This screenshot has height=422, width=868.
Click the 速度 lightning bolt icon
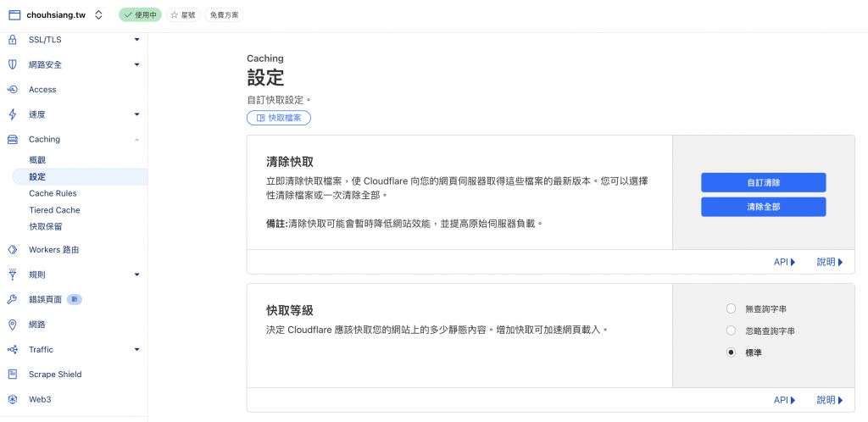[13, 114]
